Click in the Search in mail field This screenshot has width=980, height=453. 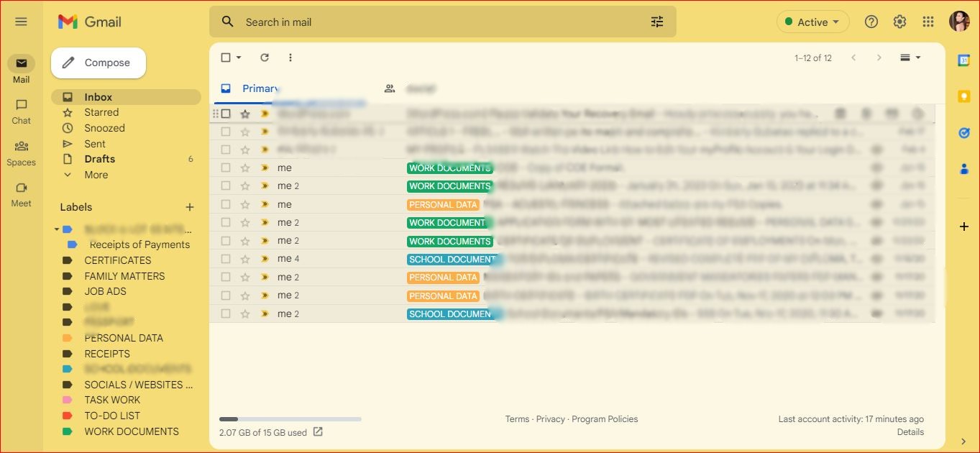(431, 22)
